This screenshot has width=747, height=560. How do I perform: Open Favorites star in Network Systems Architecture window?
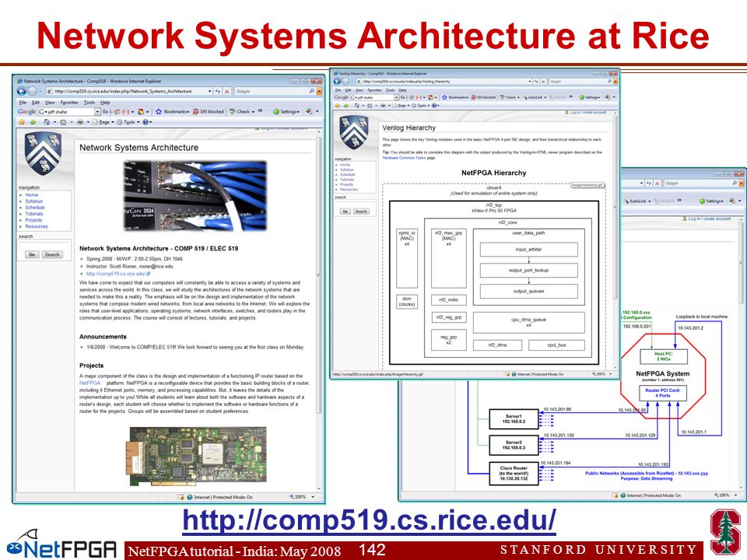click(22, 122)
